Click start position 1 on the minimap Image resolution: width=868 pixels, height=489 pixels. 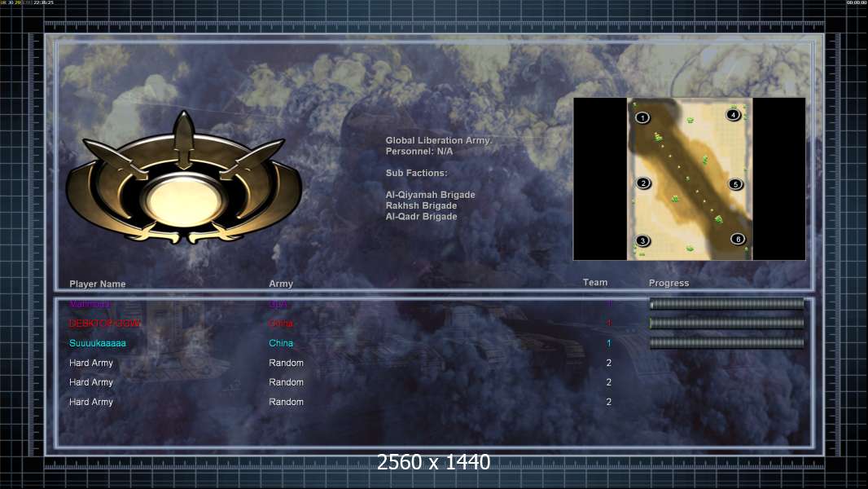(642, 117)
